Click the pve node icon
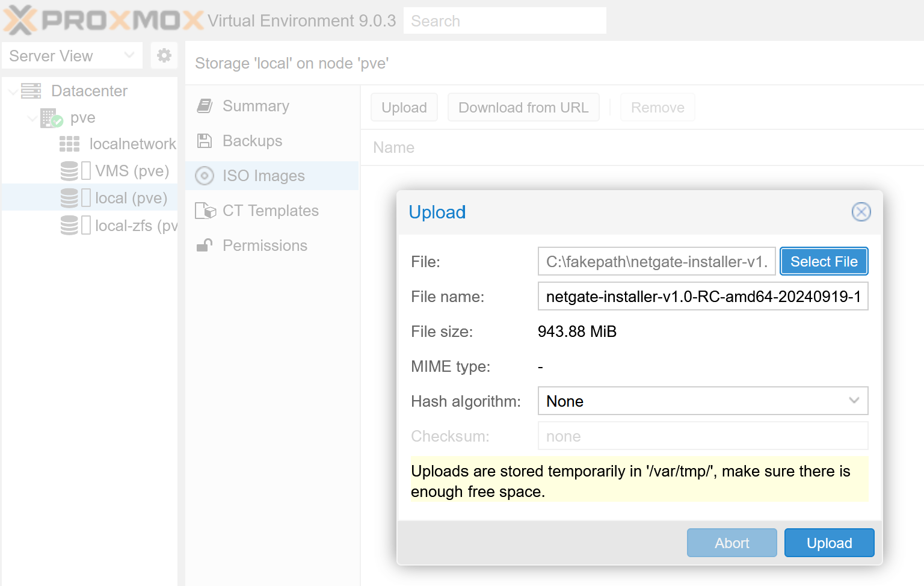924x586 pixels. (x=52, y=118)
